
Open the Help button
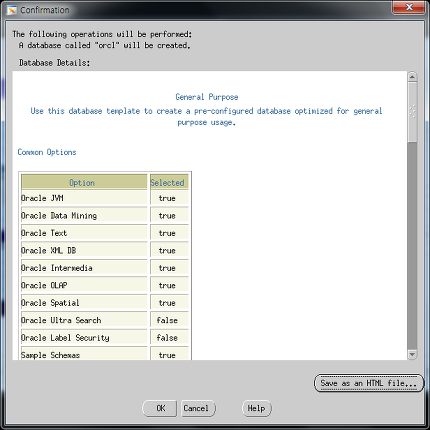257,408
